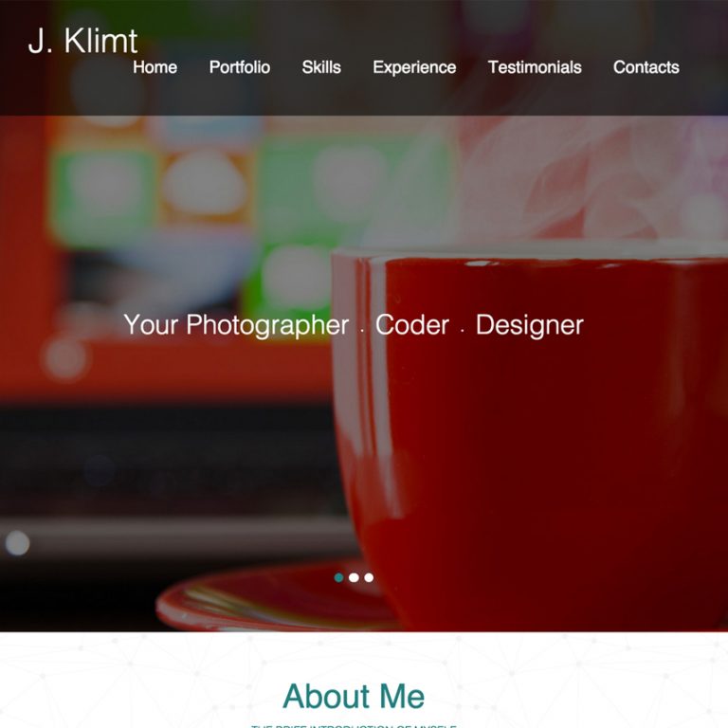
Task: Open the Experience menu link
Action: (414, 67)
